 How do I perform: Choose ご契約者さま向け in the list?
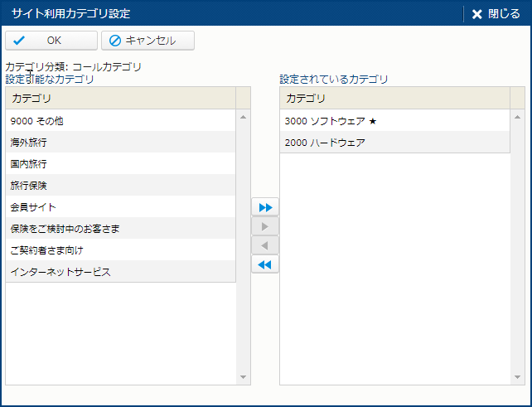[x=120, y=250]
